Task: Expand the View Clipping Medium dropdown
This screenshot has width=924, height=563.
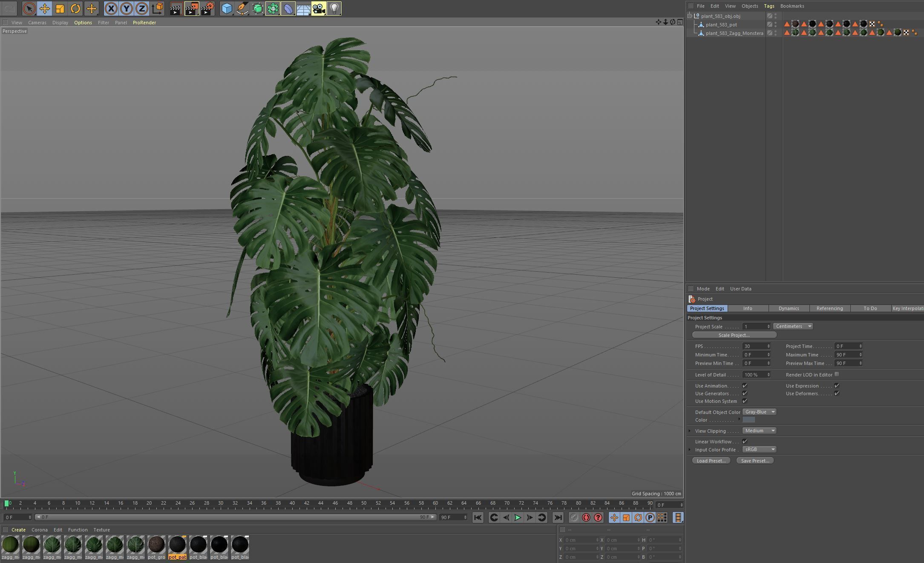Action: click(759, 431)
